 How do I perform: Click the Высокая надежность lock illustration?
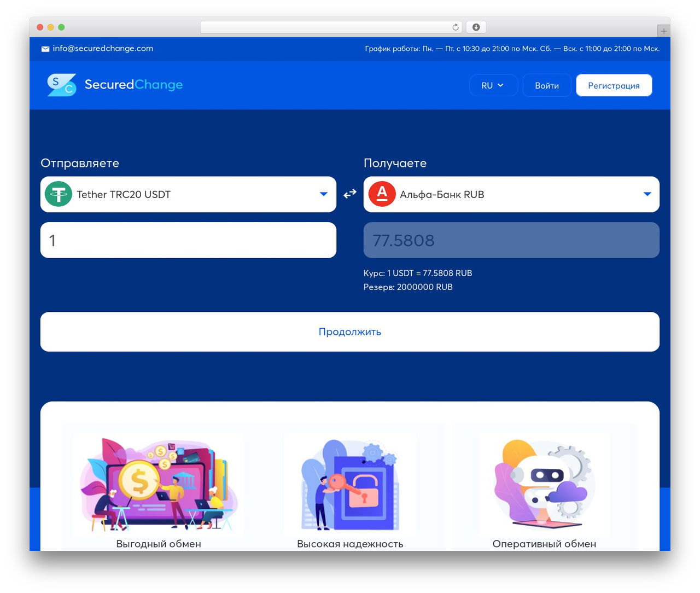click(x=350, y=485)
